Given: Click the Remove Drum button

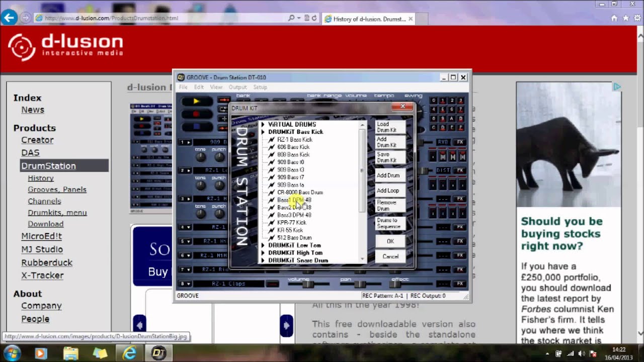Looking at the screenshot, I should (x=390, y=206).
